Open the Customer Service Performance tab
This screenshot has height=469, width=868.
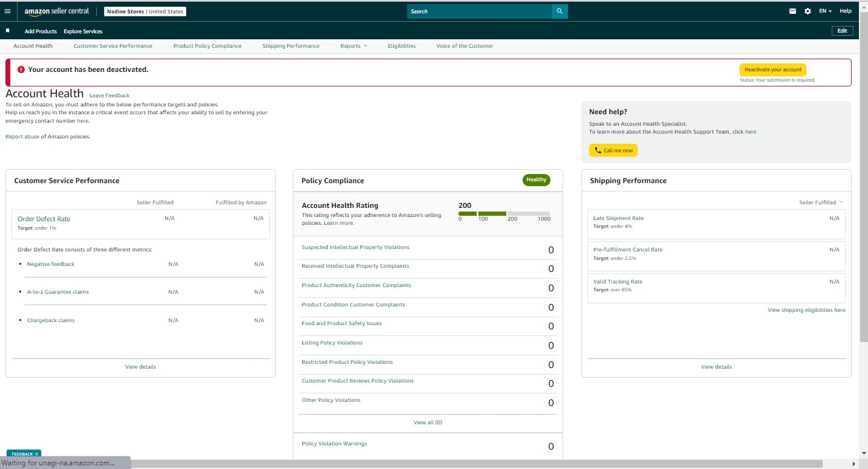click(x=113, y=46)
